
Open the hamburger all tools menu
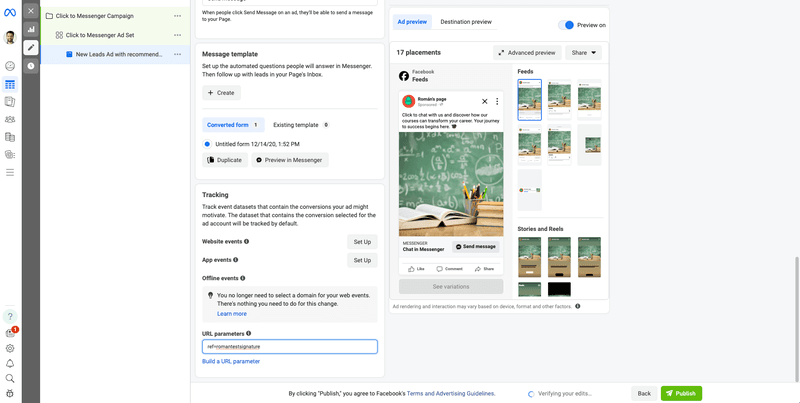10,172
